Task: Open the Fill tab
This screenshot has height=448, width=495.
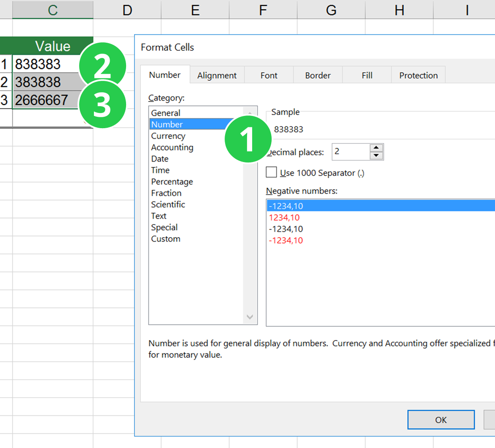Action: tap(367, 75)
